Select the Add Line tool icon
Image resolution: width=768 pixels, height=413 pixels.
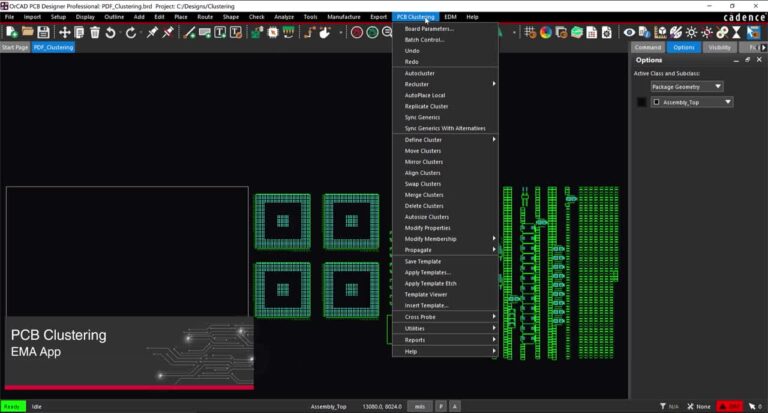(189, 32)
